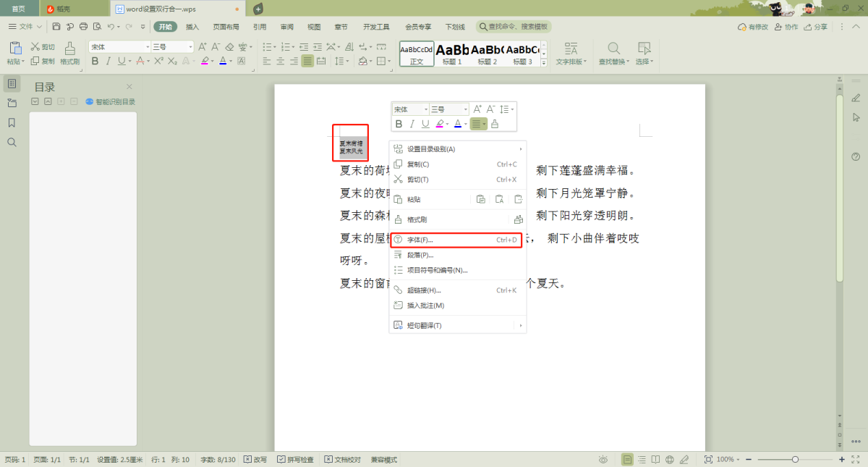The height and width of the screenshot is (467, 868).
Task: Open the ribbon font size dropdown (三号)
Action: coord(172,46)
